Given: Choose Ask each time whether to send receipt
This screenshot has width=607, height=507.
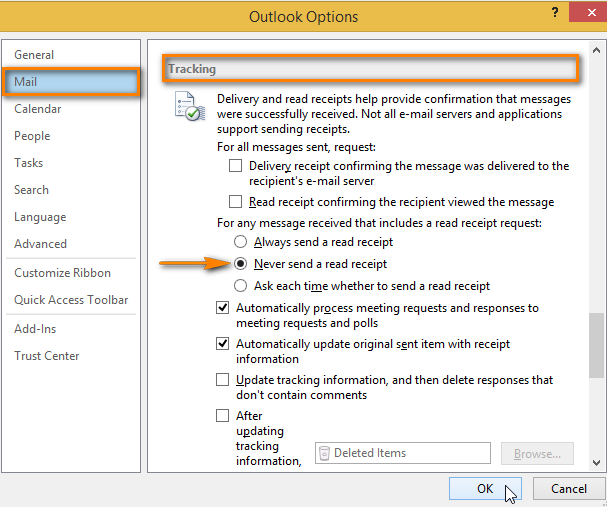Looking at the screenshot, I should [240, 286].
